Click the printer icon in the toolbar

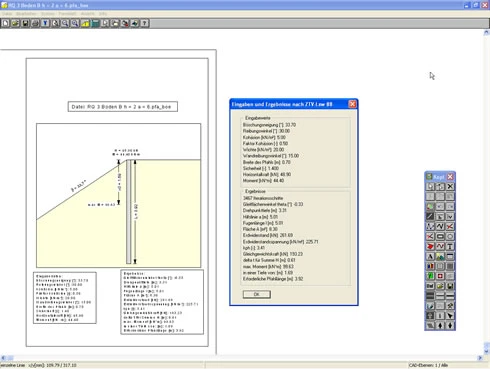point(35,23)
